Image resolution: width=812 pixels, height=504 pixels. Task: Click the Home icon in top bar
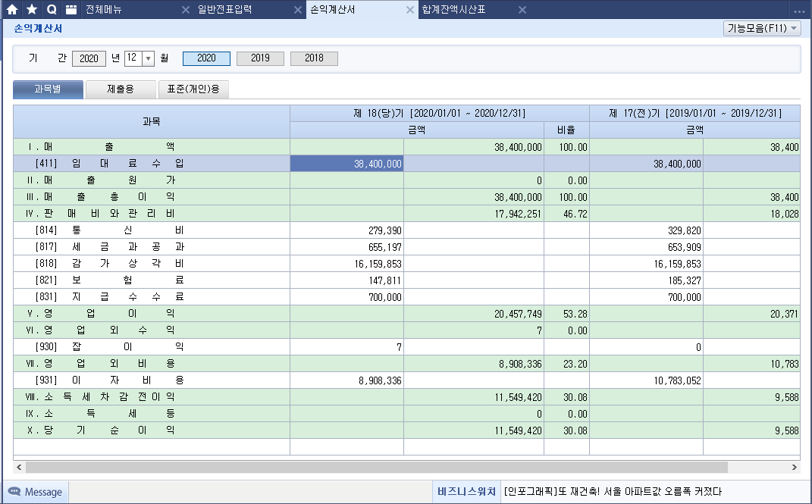pyautogui.click(x=12, y=10)
